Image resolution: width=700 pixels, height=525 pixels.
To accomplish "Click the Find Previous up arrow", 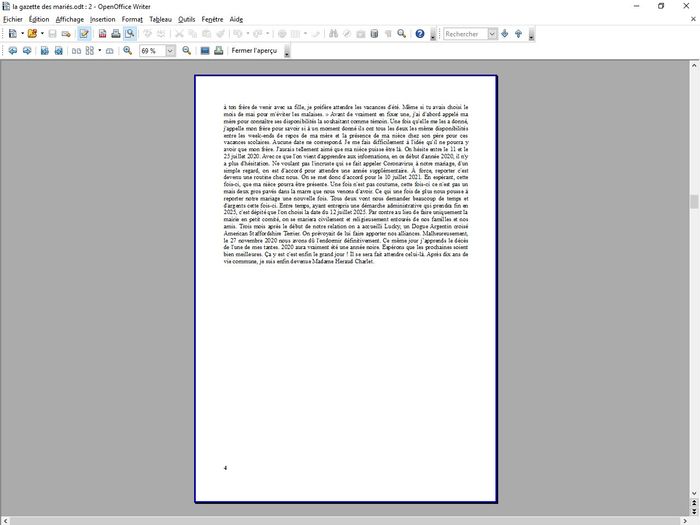I will (518, 33).
